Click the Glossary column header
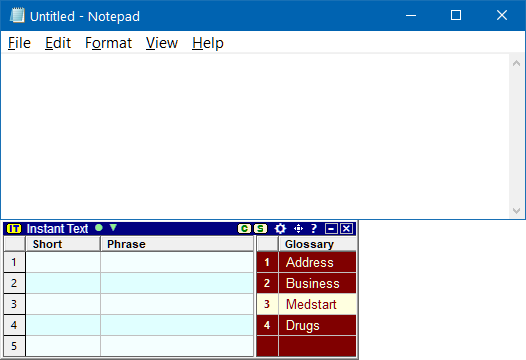This screenshot has height=360, width=526. [x=317, y=244]
